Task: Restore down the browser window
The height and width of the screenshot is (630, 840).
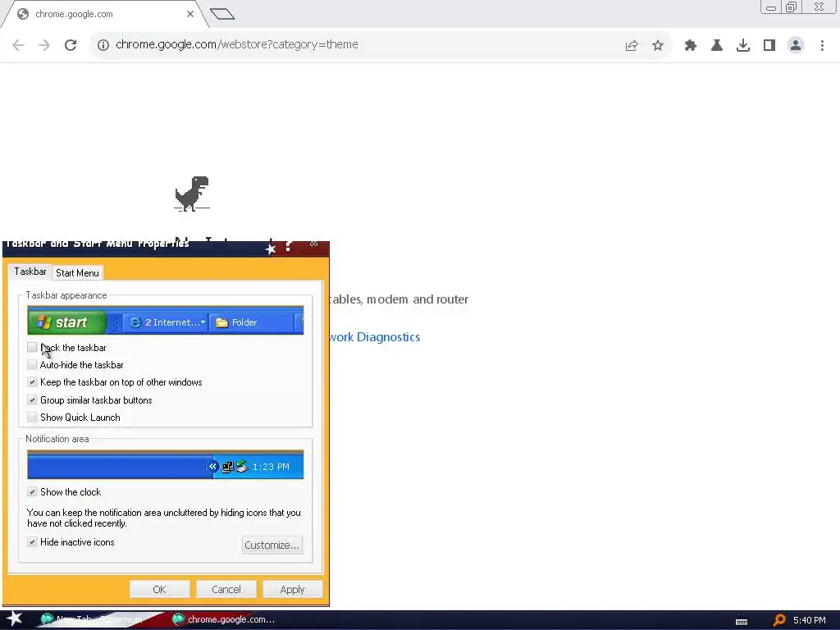Action: click(x=791, y=7)
